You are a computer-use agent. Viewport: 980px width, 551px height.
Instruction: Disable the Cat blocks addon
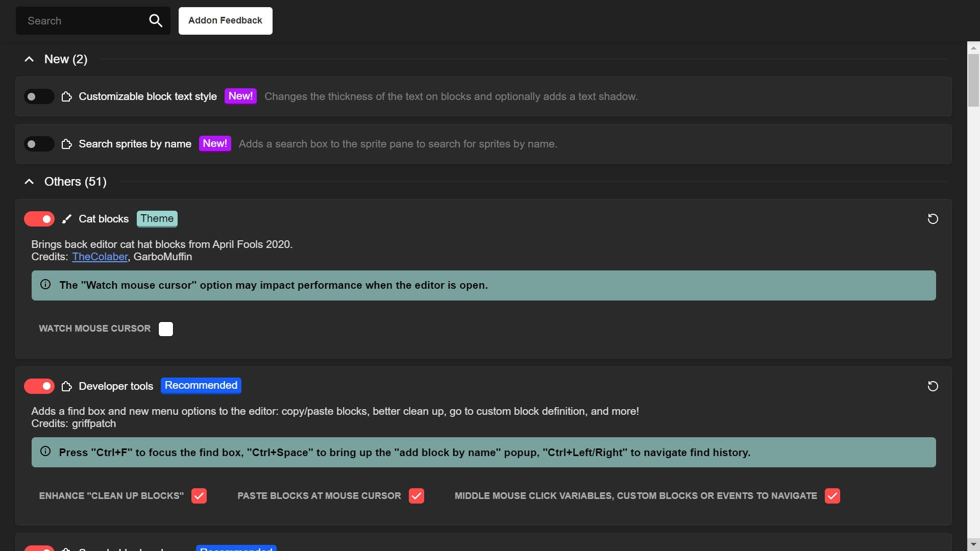tap(39, 219)
